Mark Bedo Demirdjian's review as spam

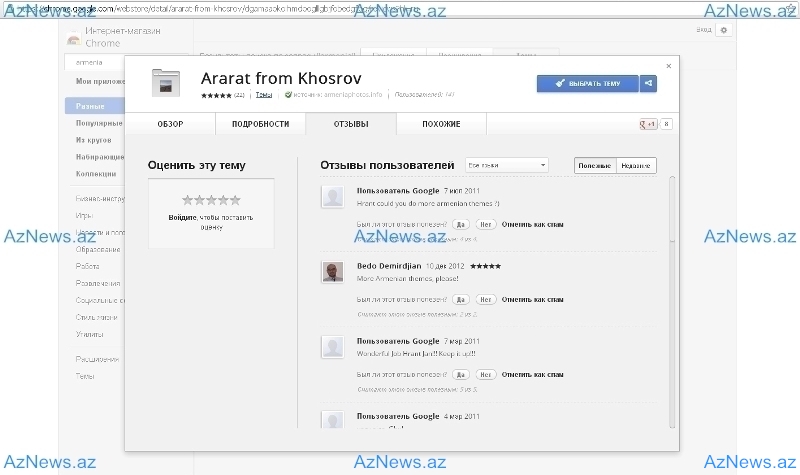pyautogui.click(x=532, y=299)
